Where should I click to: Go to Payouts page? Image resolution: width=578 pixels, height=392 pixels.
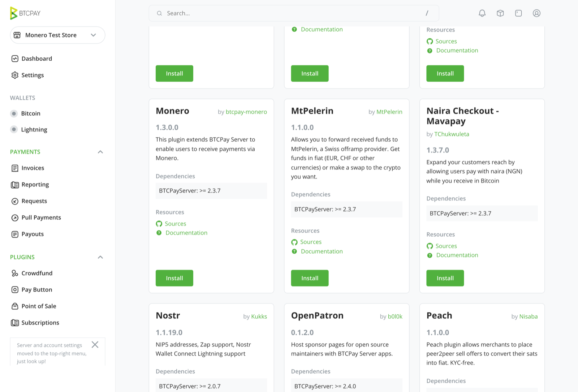tap(33, 234)
